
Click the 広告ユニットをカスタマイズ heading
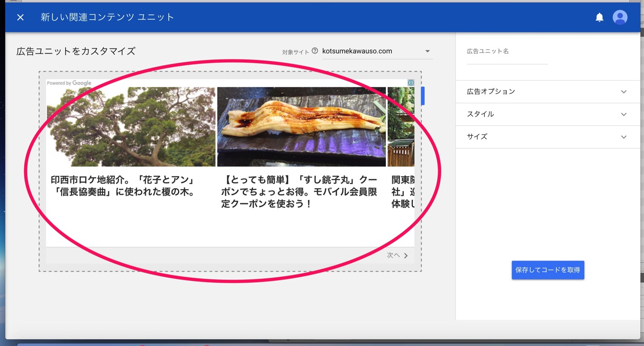click(x=76, y=51)
